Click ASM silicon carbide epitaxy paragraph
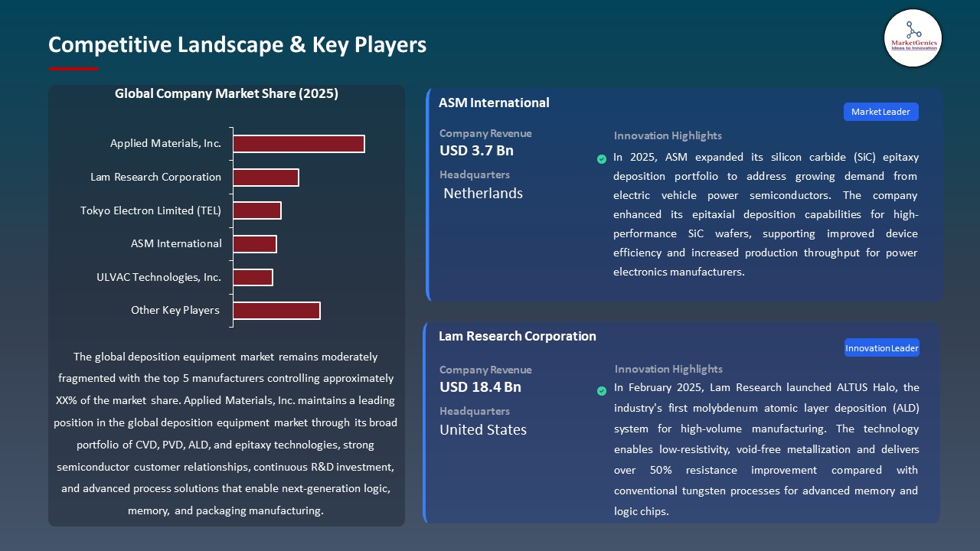Screen dimensions: 980x551 pos(766,214)
